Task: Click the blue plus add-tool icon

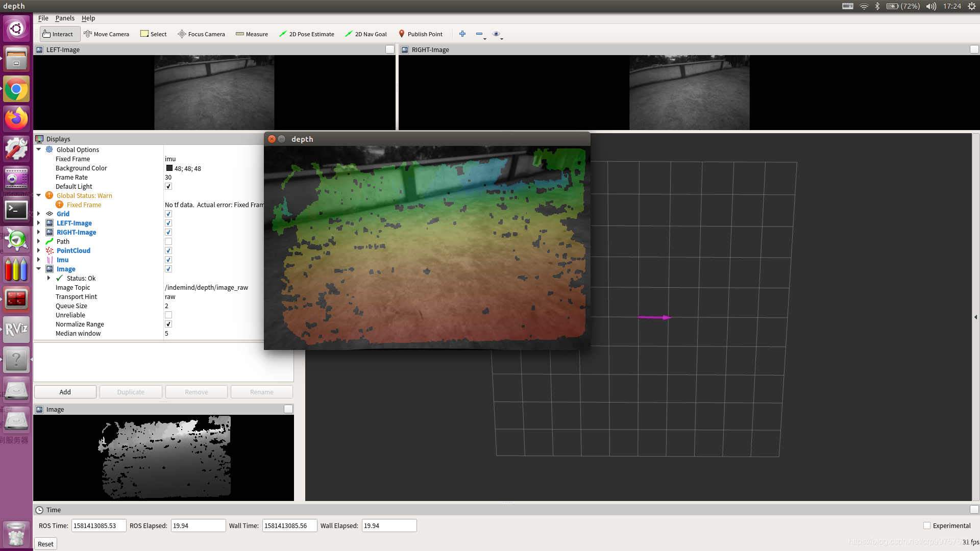Action: (462, 34)
